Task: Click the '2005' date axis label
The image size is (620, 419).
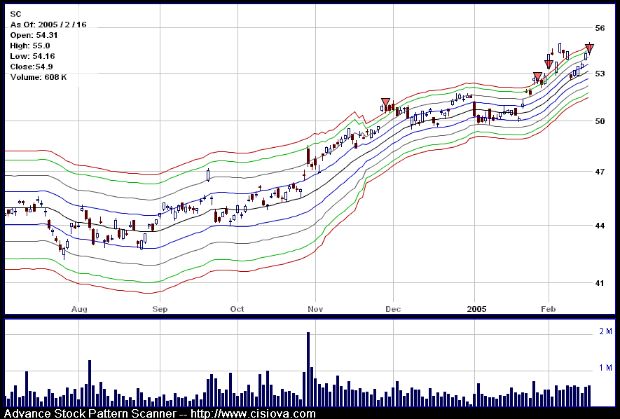Action: point(476,309)
